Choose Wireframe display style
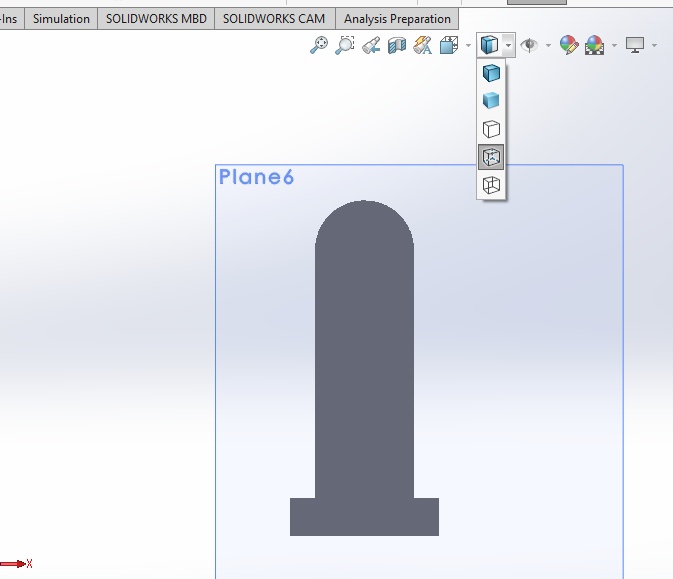The image size is (673, 579). click(x=491, y=185)
